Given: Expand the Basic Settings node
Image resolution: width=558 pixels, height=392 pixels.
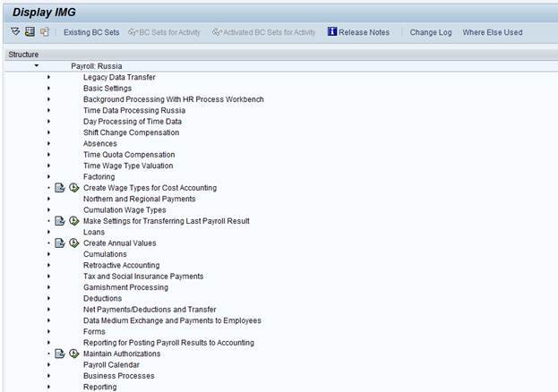Looking at the screenshot, I should coord(48,89).
